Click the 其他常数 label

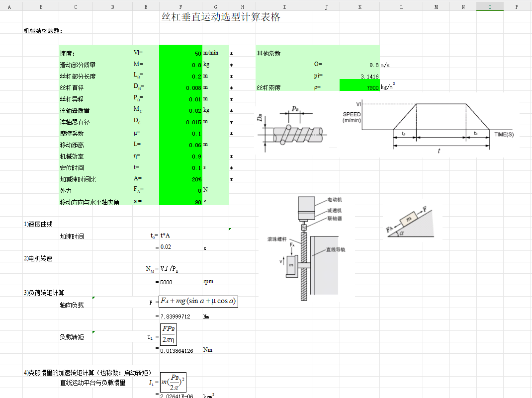[268, 54]
